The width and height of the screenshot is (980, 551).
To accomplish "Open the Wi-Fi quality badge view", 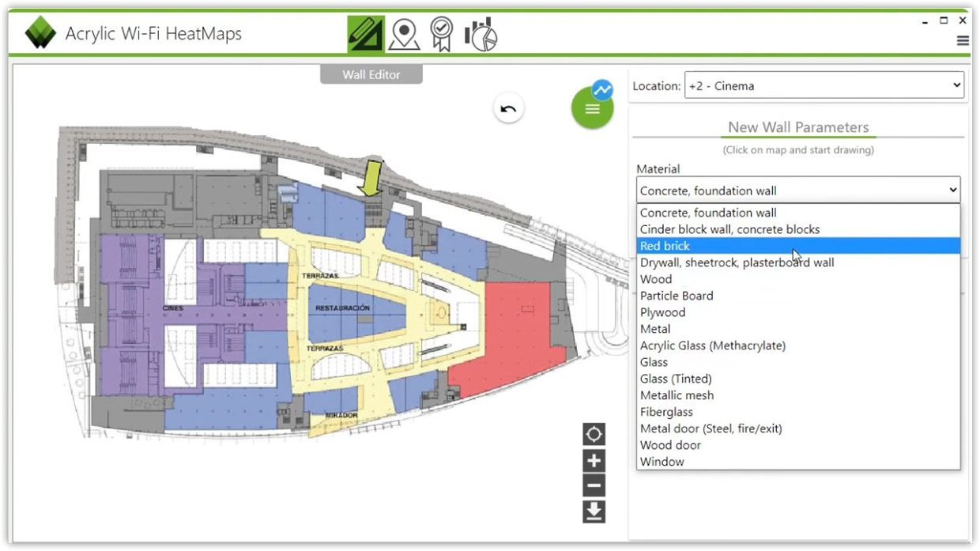I will [440, 33].
